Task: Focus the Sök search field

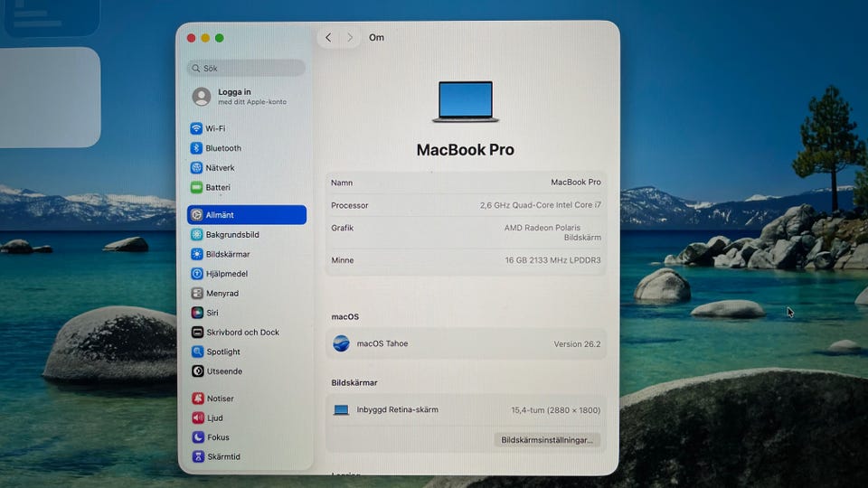Action: (x=246, y=68)
